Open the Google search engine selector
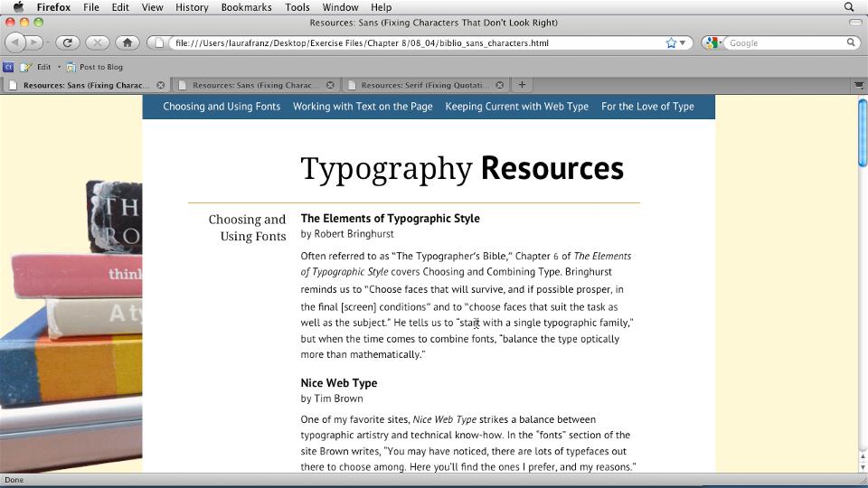 coord(713,42)
